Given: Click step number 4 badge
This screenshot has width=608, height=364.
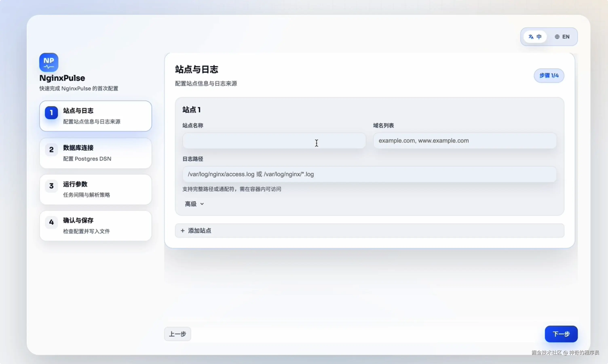Looking at the screenshot, I should click(x=51, y=222).
